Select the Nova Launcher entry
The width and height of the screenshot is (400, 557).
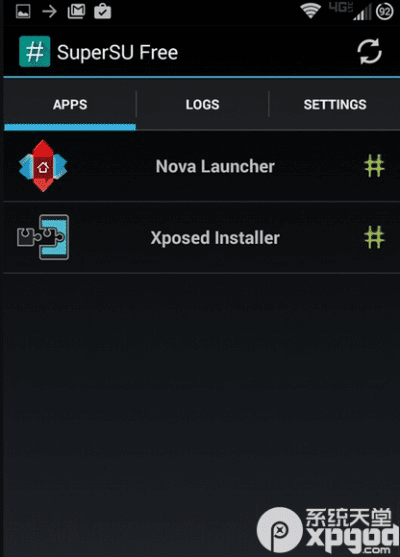(202, 166)
